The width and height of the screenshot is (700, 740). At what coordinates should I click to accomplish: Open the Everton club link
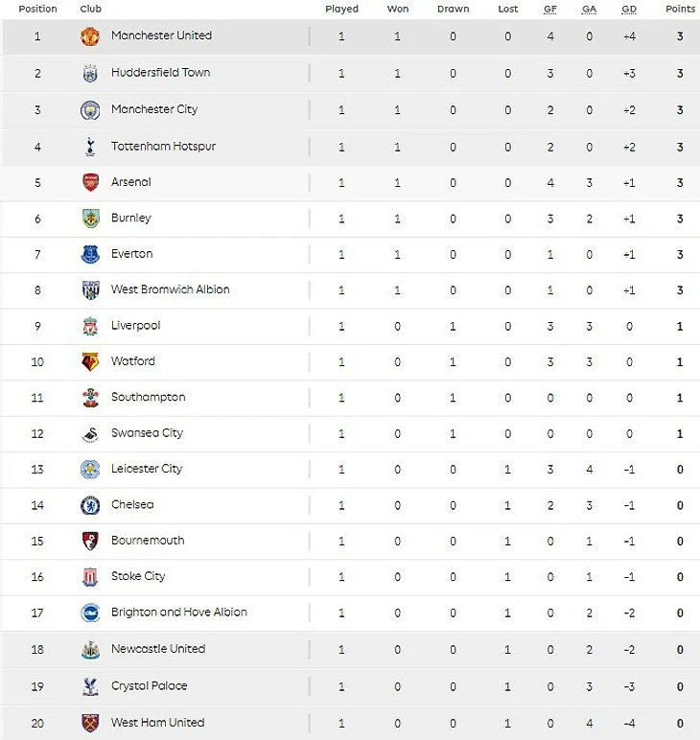[132, 254]
